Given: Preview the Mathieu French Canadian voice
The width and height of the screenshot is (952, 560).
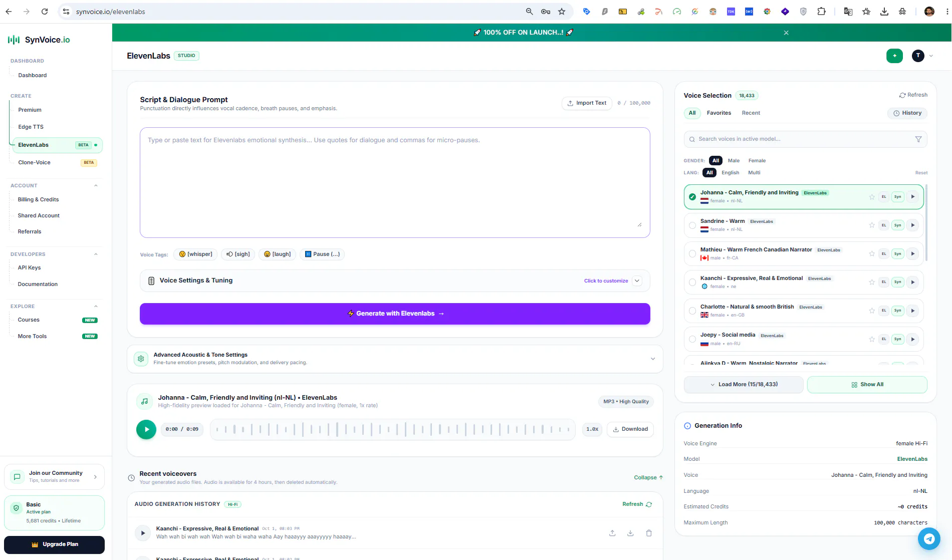Looking at the screenshot, I should 913,254.
